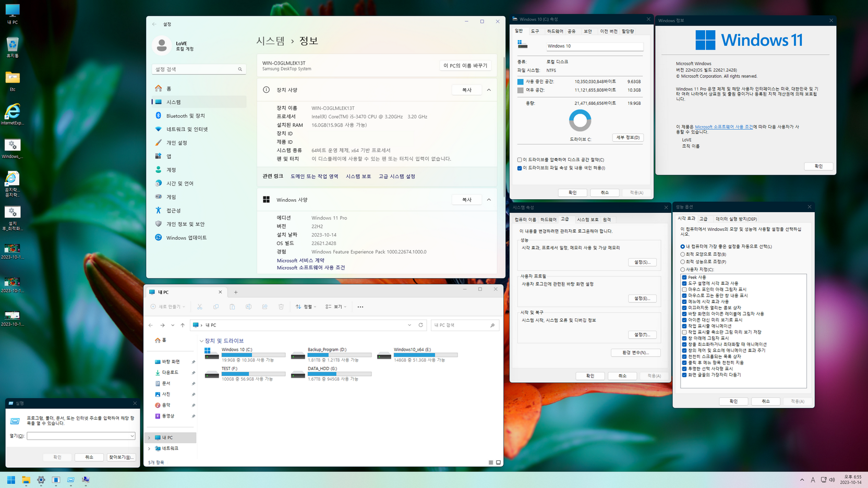Click the 네트워크 및 인터넷 wifi icon in Settings
The height and width of the screenshot is (488, 868).
coord(158,129)
